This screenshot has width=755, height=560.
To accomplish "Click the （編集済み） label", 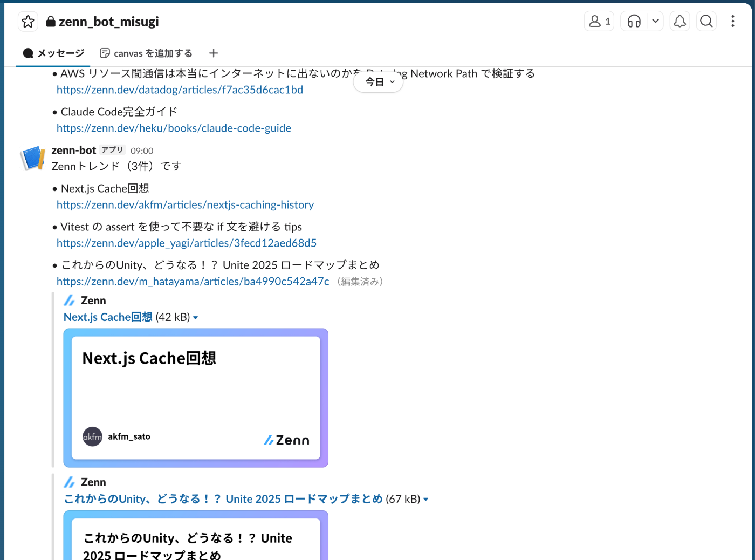I will click(x=360, y=281).
